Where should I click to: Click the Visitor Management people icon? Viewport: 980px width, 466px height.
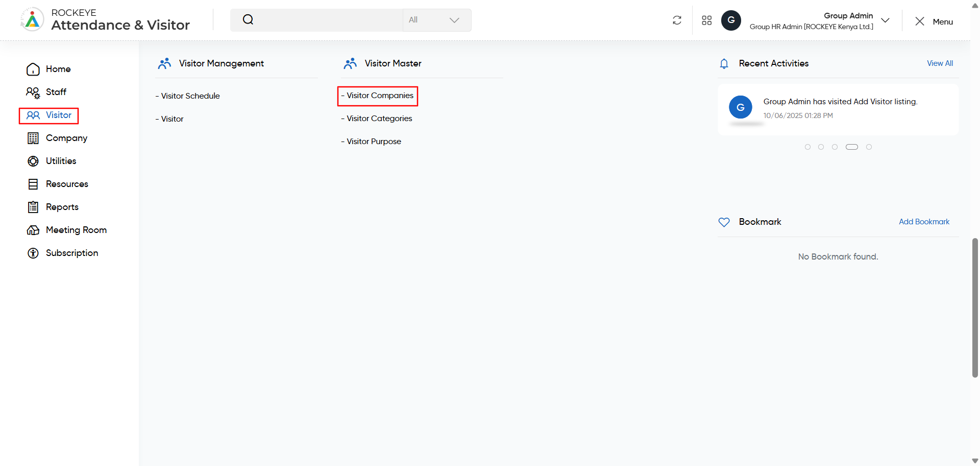tap(164, 63)
